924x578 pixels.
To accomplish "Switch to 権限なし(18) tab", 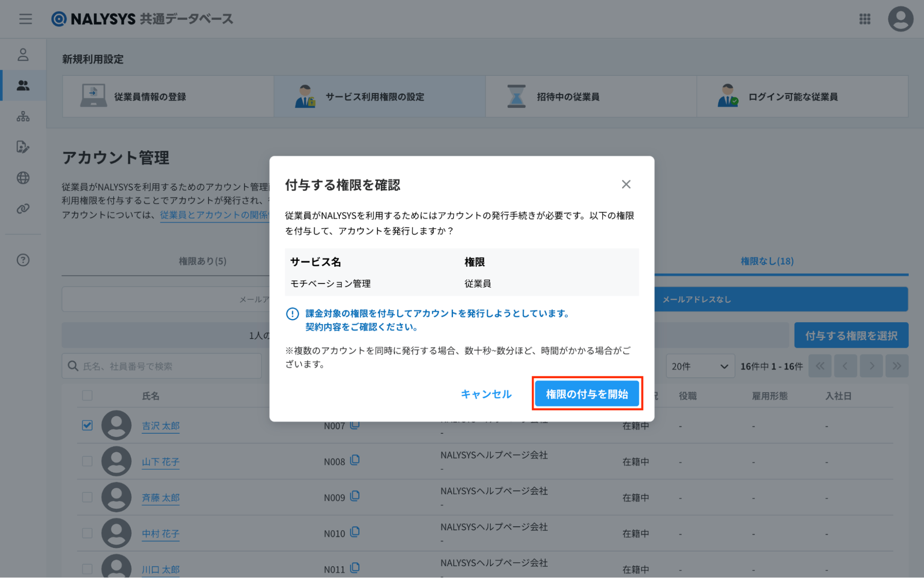I will (767, 261).
